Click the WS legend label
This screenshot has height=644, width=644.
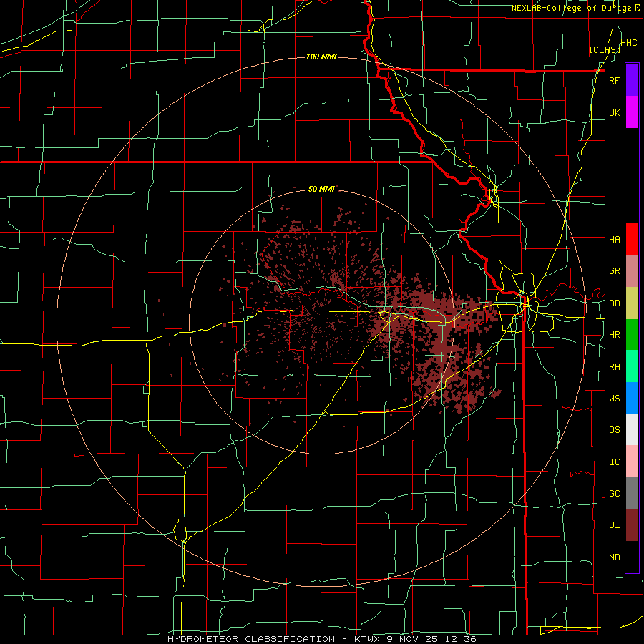[x=614, y=398]
